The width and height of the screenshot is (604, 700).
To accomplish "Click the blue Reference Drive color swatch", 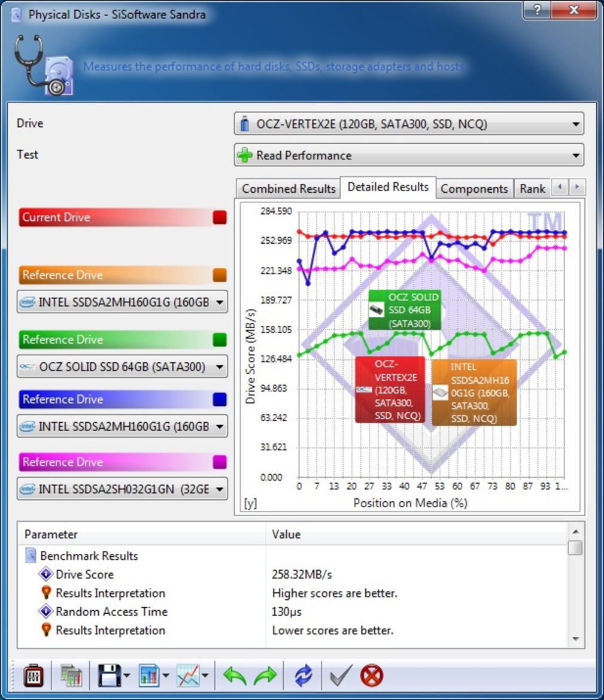I will 220,399.
